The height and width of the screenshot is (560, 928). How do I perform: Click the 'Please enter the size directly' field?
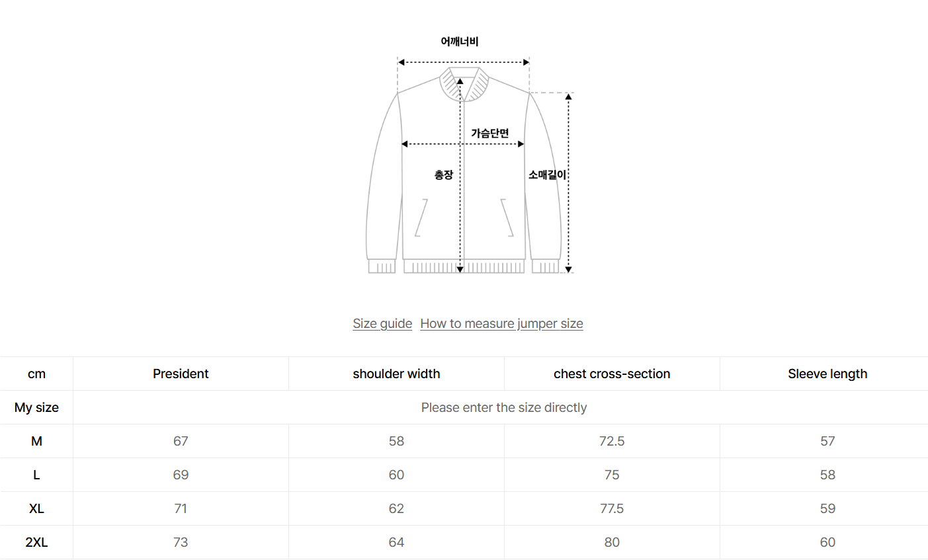click(503, 407)
